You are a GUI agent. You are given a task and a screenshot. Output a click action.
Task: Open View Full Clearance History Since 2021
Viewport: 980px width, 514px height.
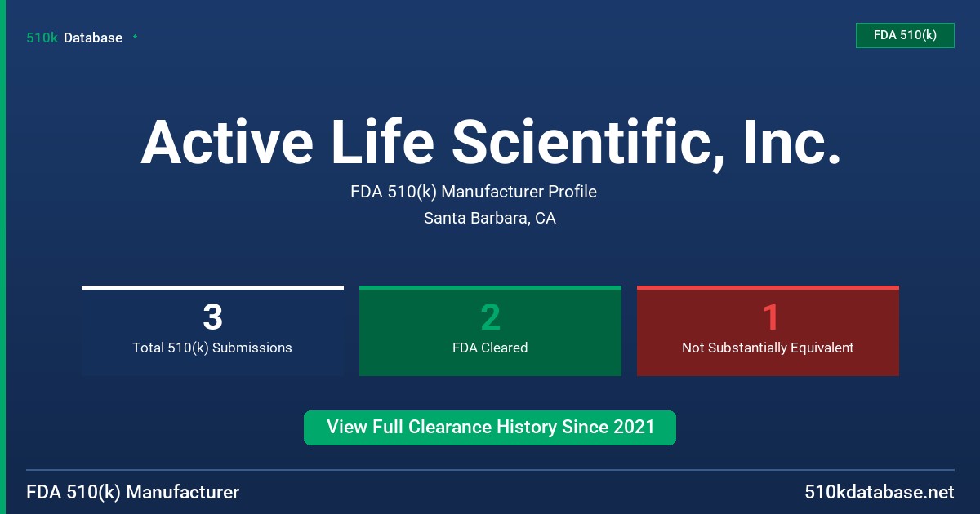click(490, 428)
